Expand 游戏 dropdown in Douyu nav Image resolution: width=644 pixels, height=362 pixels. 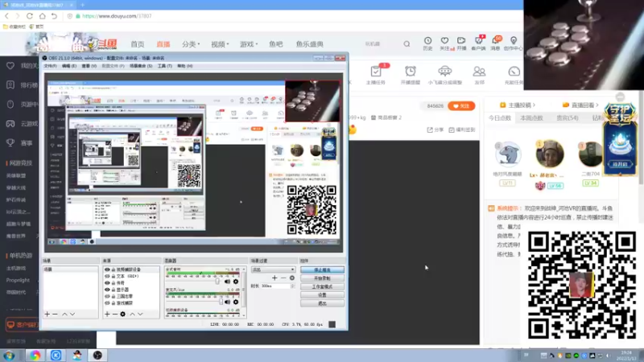pyautogui.click(x=249, y=44)
